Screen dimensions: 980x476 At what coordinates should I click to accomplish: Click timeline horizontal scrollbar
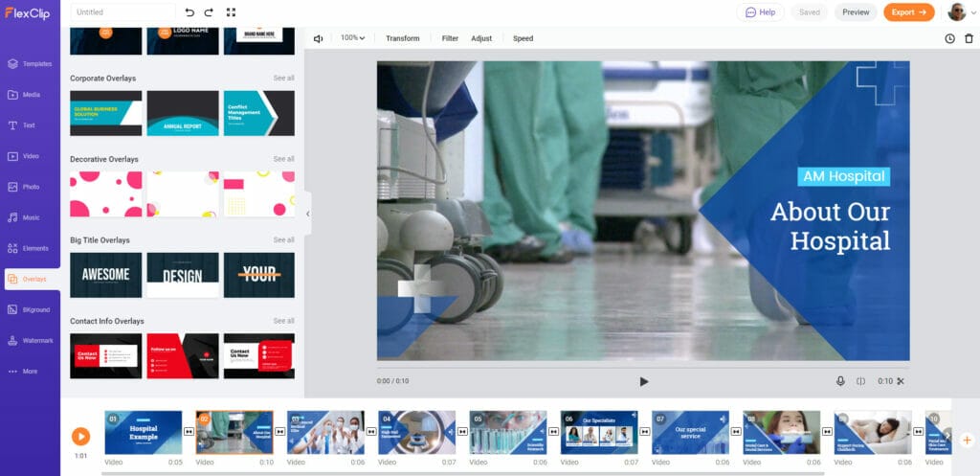click(x=462, y=473)
